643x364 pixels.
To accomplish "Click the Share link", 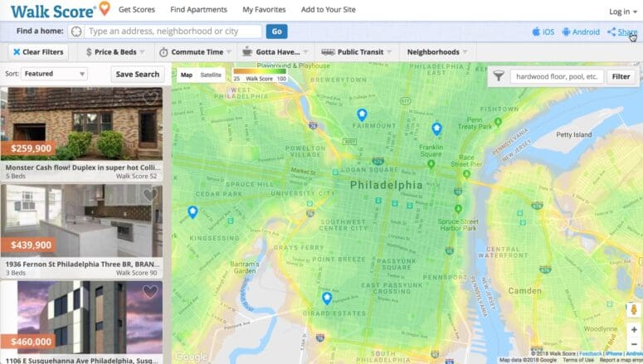I will (x=627, y=32).
